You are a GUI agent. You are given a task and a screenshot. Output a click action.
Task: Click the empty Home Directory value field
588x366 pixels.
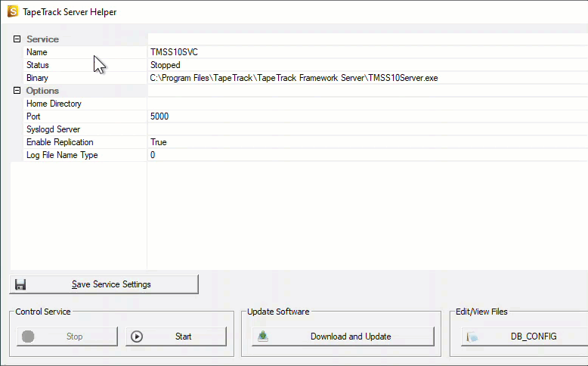pyautogui.click(x=368, y=104)
